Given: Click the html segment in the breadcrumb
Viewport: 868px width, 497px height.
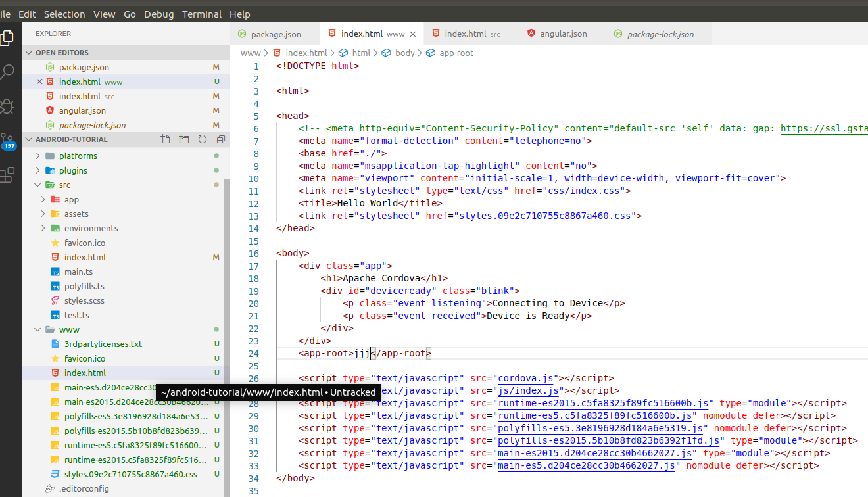Looking at the screenshot, I should click(361, 53).
